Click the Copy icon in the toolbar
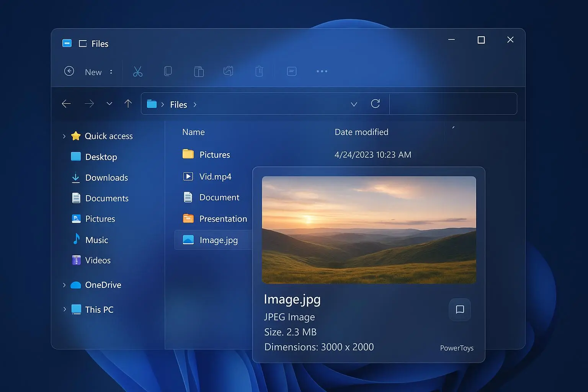The width and height of the screenshot is (588, 392). 168,71
